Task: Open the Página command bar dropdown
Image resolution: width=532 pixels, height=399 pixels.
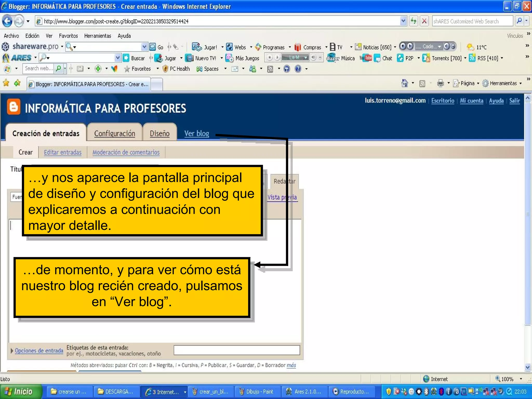Action: click(478, 83)
